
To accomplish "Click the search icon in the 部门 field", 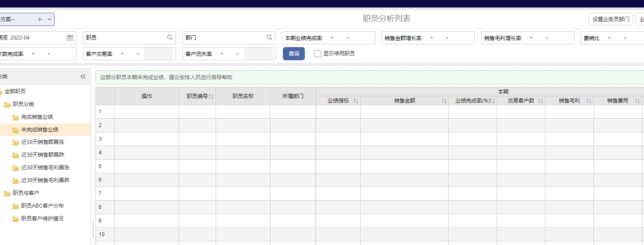I will 270,38.
